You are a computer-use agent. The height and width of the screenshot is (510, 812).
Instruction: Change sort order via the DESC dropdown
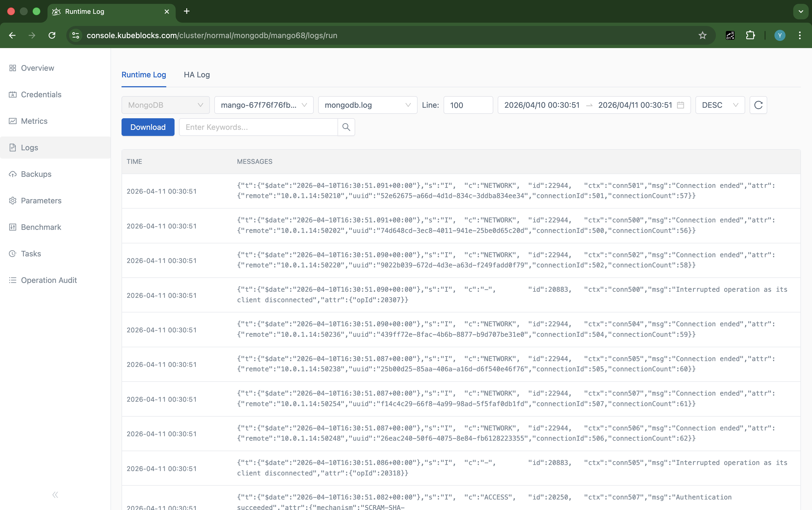coord(719,105)
